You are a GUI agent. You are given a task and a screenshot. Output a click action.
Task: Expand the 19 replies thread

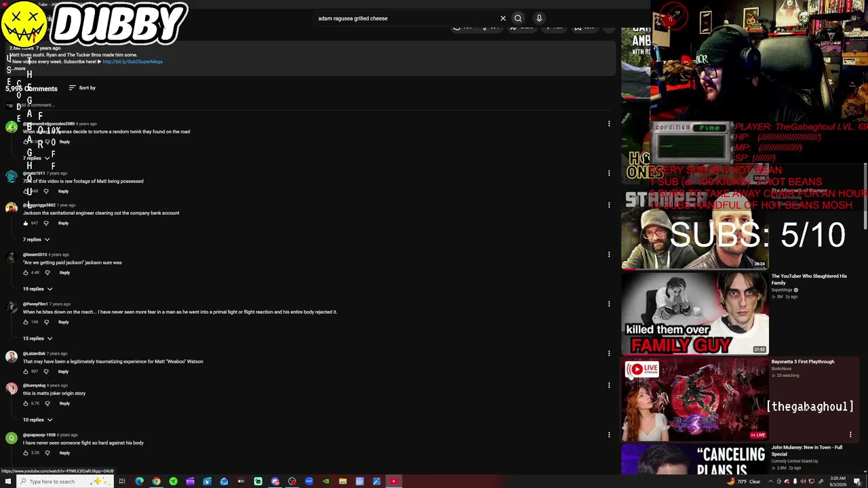[x=38, y=289]
